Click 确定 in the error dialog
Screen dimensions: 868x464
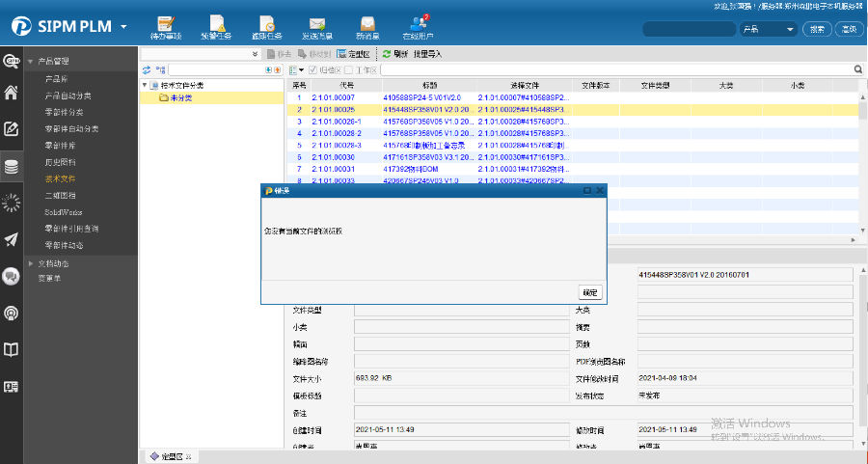click(590, 292)
